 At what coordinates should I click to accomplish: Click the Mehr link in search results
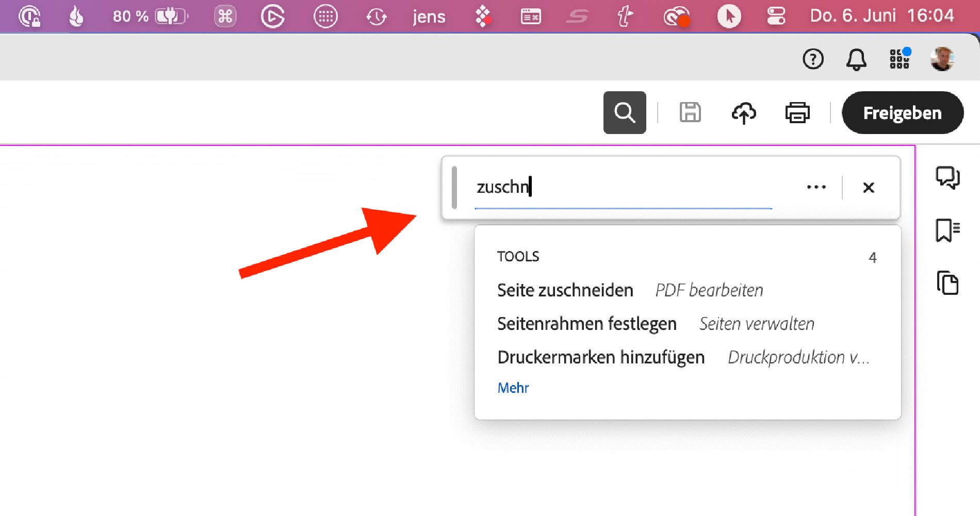coord(513,388)
